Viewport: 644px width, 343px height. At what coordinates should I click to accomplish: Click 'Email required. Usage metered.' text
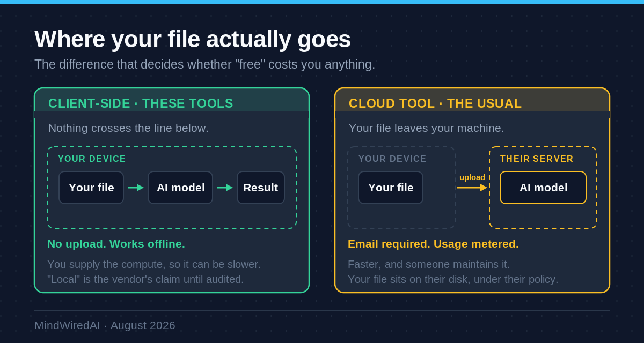coord(433,244)
